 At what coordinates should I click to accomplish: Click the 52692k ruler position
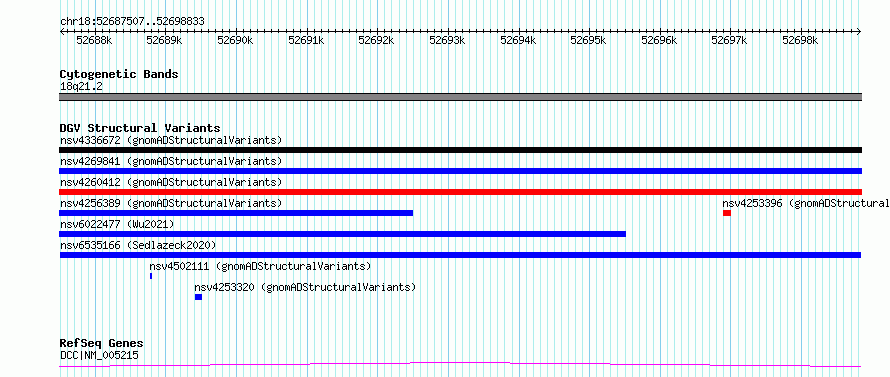[x=377, y=40]
